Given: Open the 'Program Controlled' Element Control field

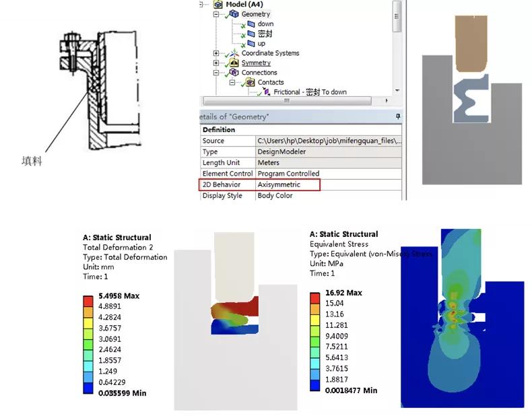Looking at the screenshot, I should pos(329,174).
